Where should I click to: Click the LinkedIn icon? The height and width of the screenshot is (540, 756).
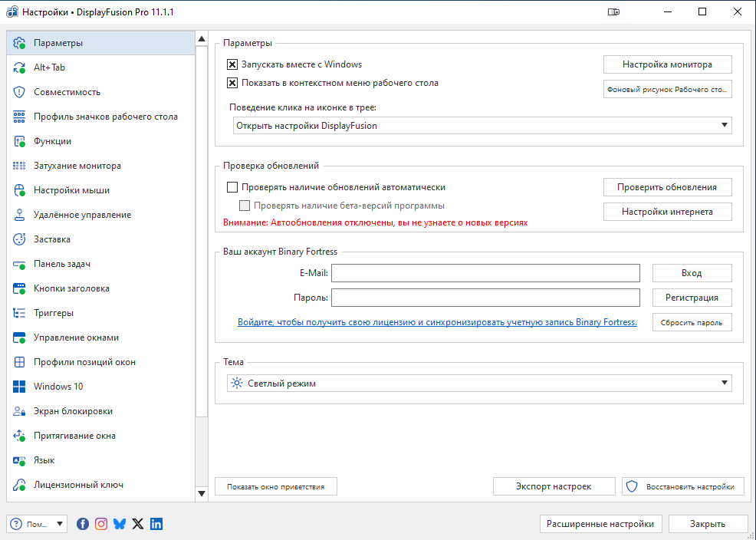(156, 524)
